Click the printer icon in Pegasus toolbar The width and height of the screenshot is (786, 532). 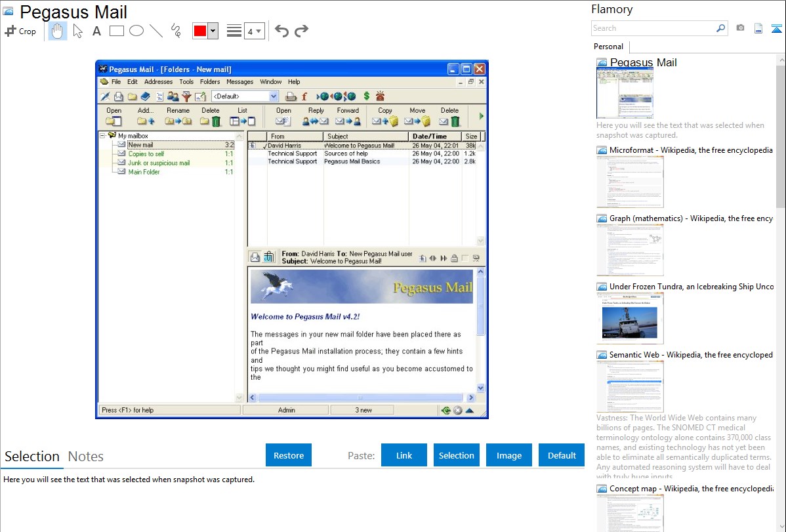tap(291, 96)
